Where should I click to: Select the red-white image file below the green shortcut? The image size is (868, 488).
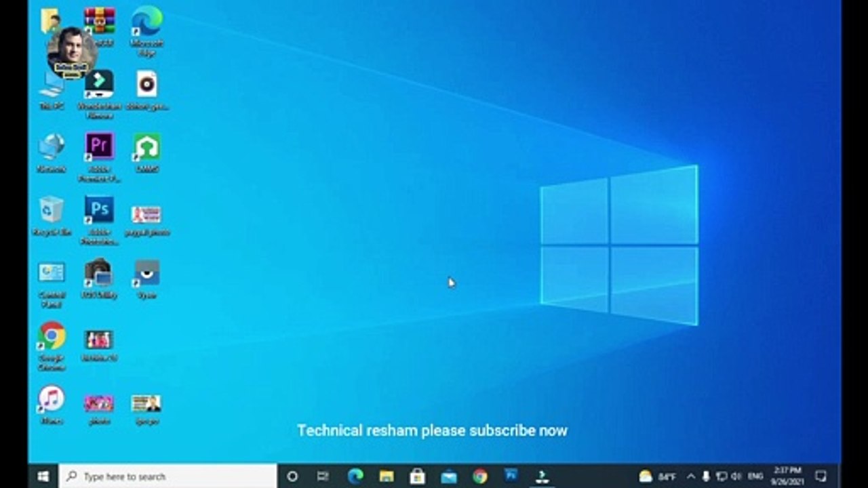pos(146,220)
